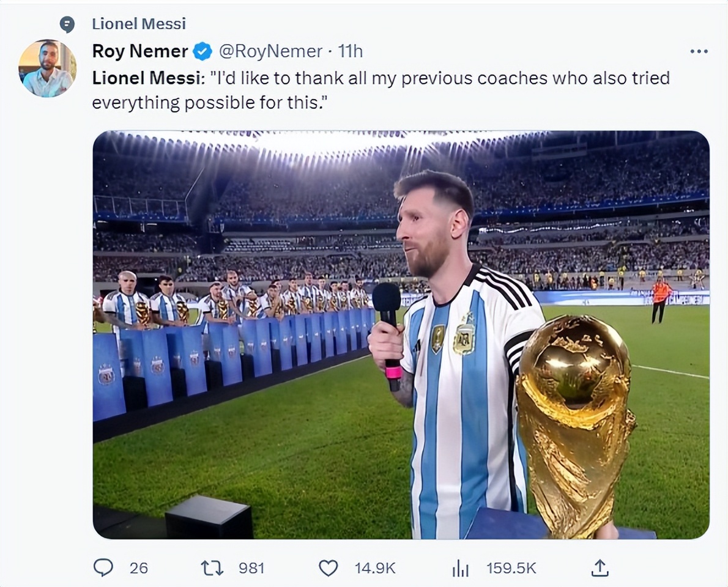
Task: Click the @RoyNemer handle
Action: tap(270, 51)
